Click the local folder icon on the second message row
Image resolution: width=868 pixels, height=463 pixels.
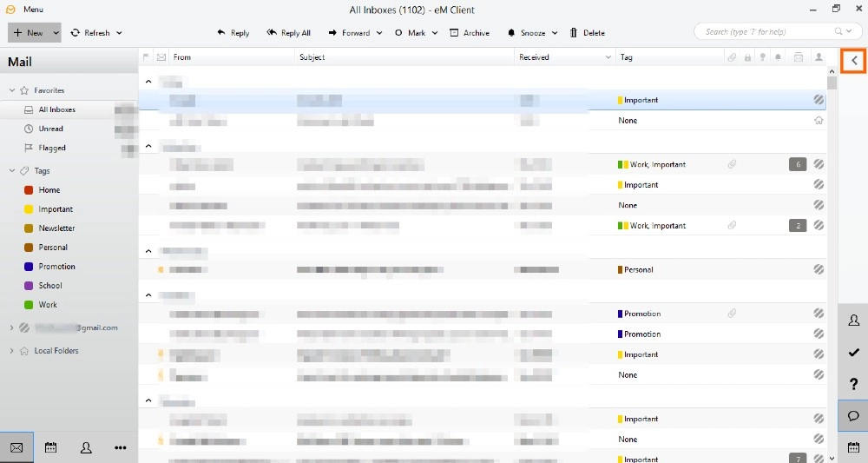click(819, 120)
